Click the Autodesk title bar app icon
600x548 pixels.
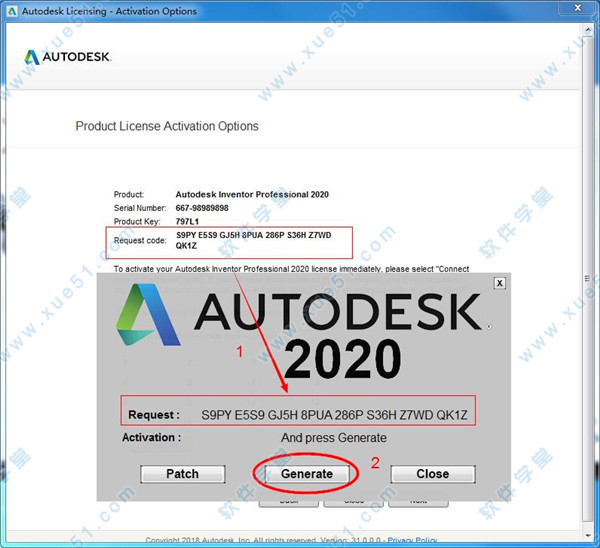(x=12, y=11)
